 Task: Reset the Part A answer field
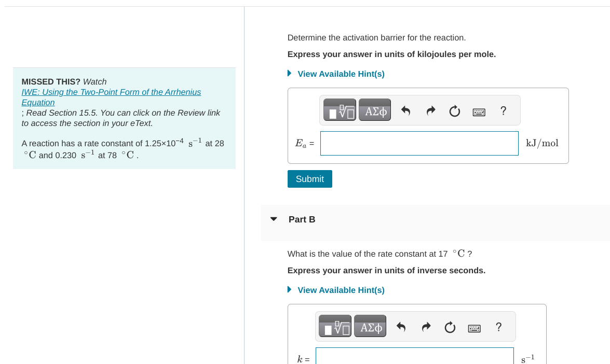coord(454,110)
